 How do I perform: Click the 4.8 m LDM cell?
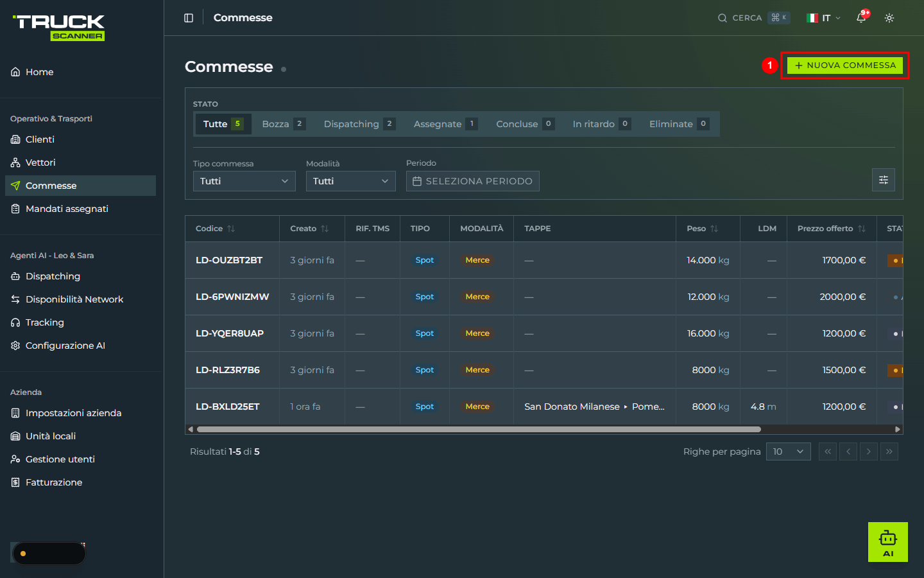point(764,407)
